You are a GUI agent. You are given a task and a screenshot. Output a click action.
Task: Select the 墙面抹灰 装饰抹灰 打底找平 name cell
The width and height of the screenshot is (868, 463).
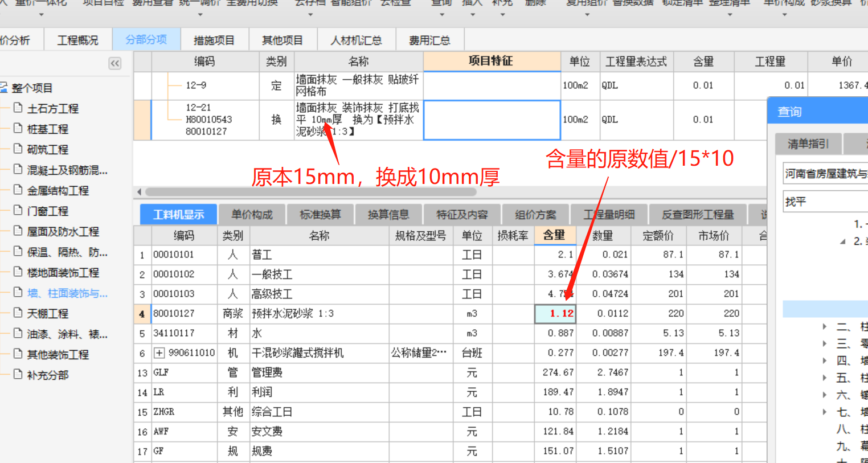pos(358,120)
